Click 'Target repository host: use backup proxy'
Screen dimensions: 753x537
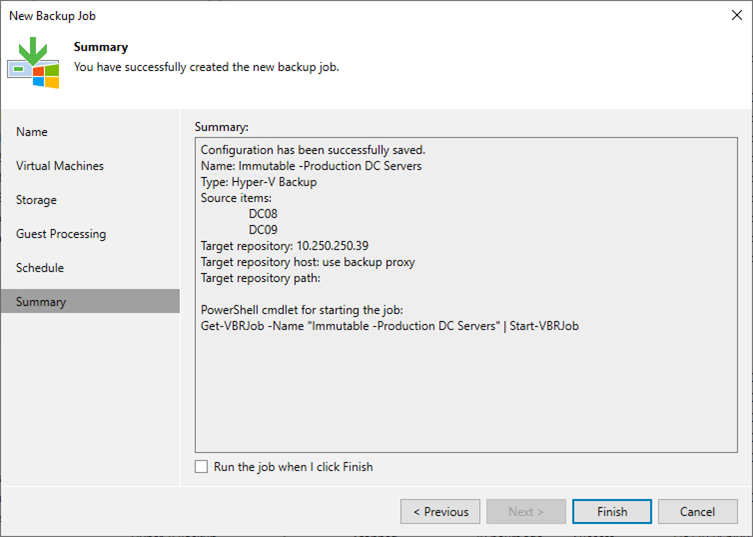(308, 262)
